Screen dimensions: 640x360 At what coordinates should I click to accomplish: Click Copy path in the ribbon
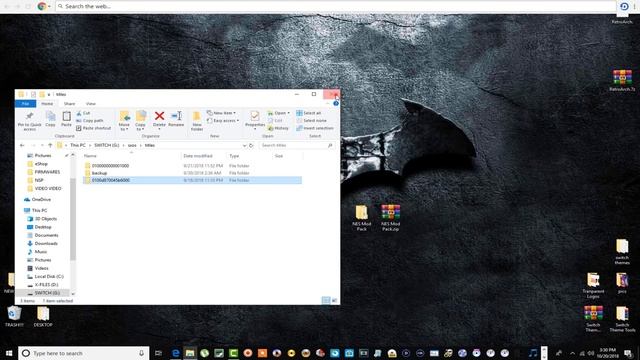click(90, 120)
